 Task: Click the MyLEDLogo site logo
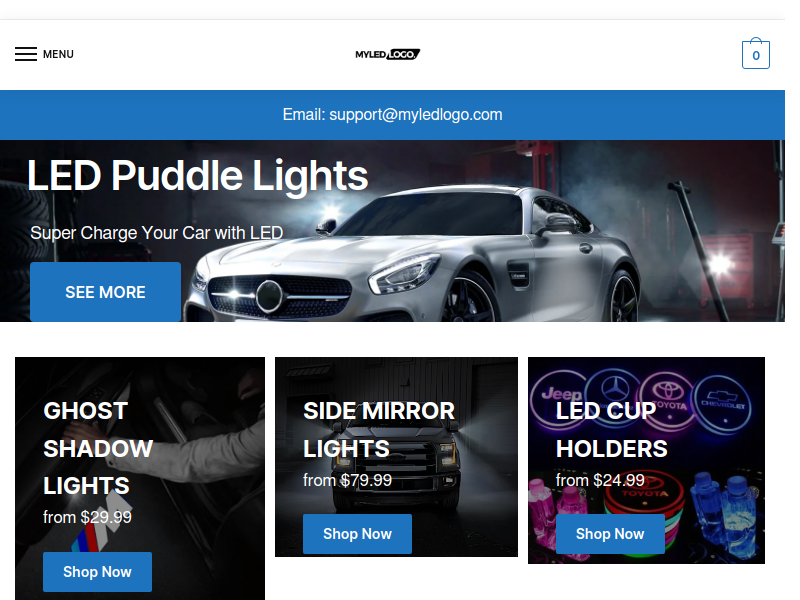[388, 54]
